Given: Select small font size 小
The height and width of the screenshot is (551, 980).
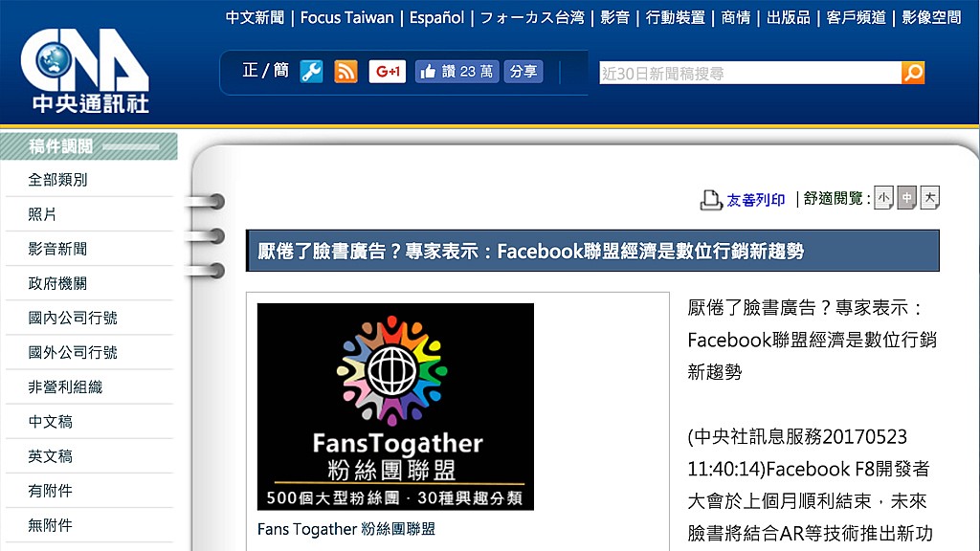Looking at the screenshot, I should [x=883, y=198].
